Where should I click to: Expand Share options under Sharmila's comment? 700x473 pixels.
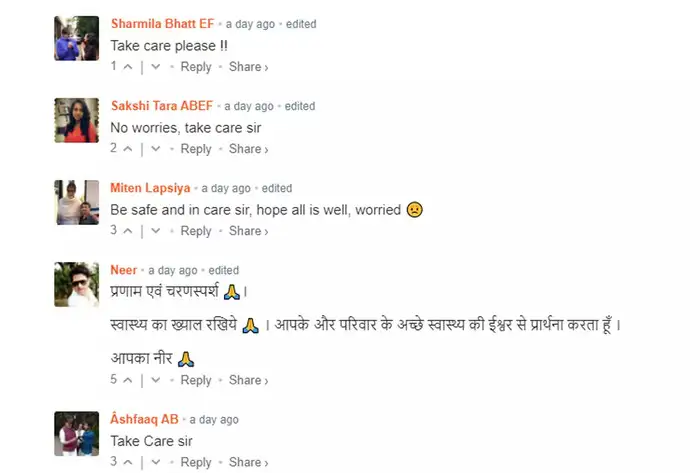coord(249,67)
